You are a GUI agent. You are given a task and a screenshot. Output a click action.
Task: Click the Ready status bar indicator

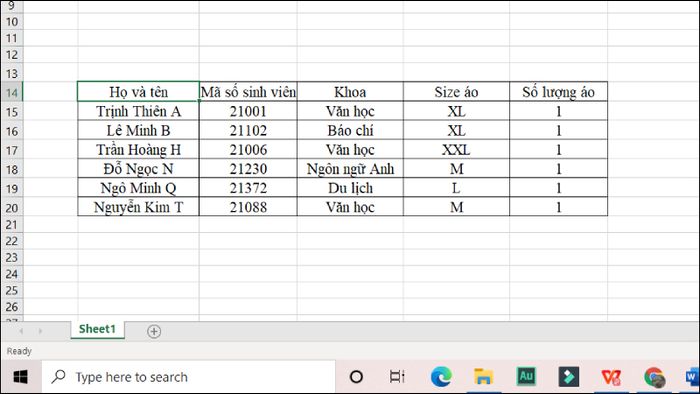tap(19, 351)
